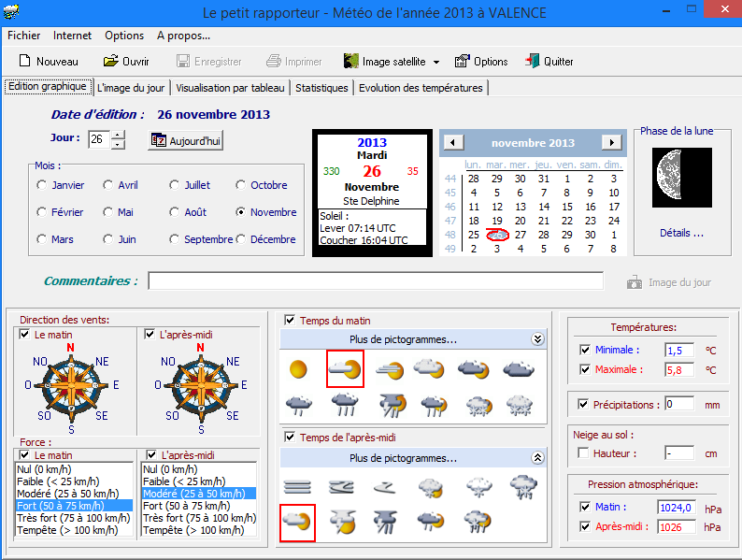Viewport: 742px width, 560px height.
Task: Go to next month in calendar
Action: [611, 142]
